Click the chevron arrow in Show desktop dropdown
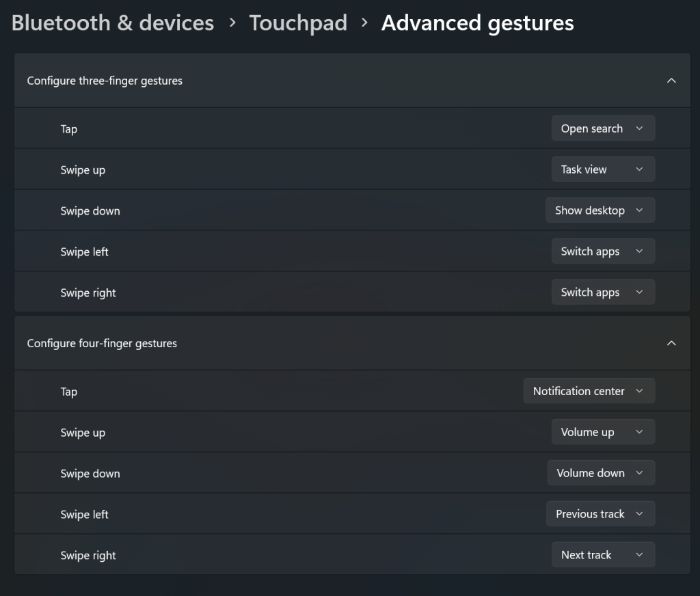700x596 pixels. [639, 211]
